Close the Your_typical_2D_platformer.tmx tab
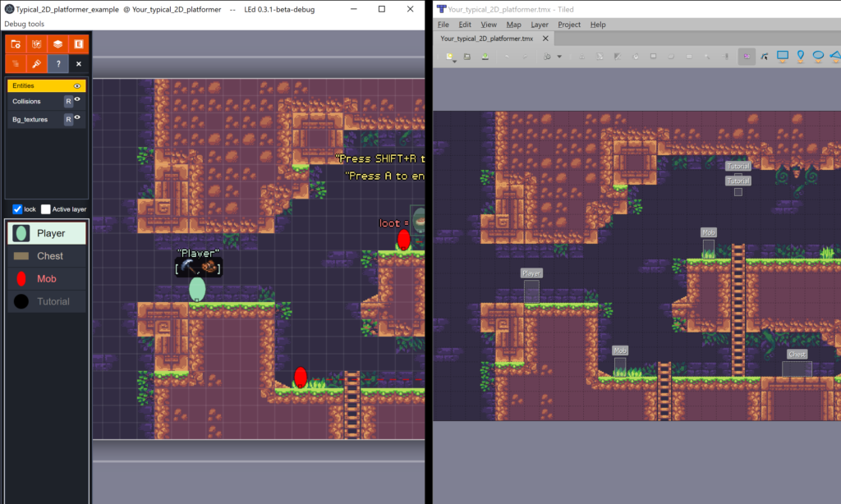841x504 pixels. point(545,39)
